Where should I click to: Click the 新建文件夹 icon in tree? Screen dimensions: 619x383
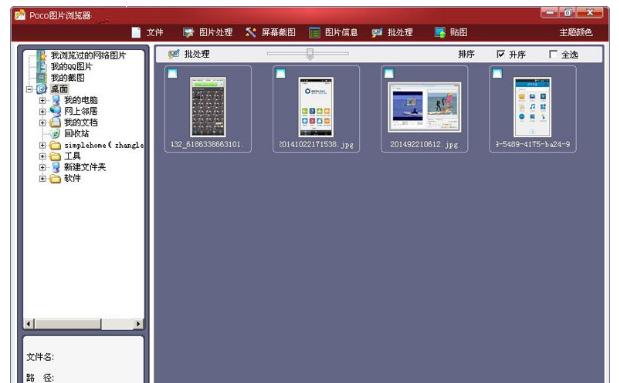[56, 167]
